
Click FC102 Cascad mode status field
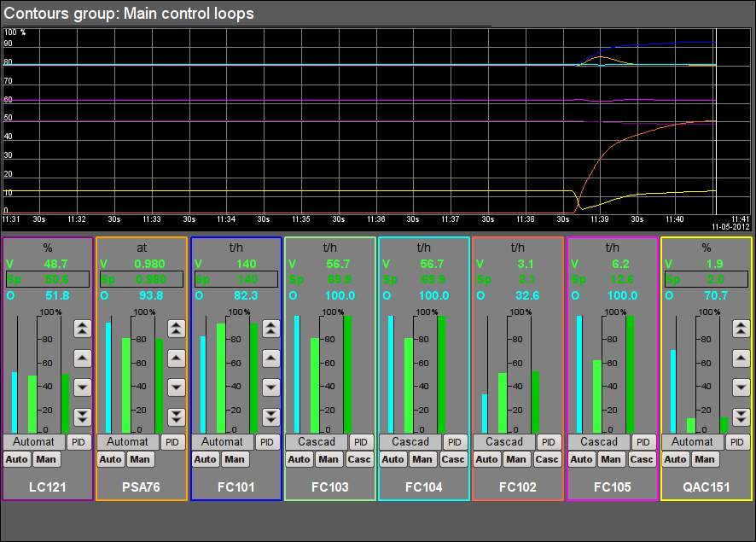(x=505, y=441)
